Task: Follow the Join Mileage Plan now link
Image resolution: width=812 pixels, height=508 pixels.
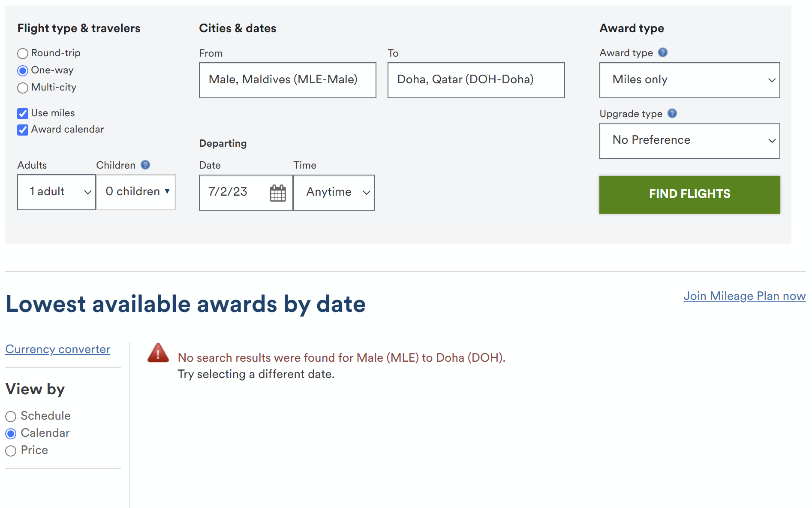Action: pyautogui.click(x=744, y=296)
